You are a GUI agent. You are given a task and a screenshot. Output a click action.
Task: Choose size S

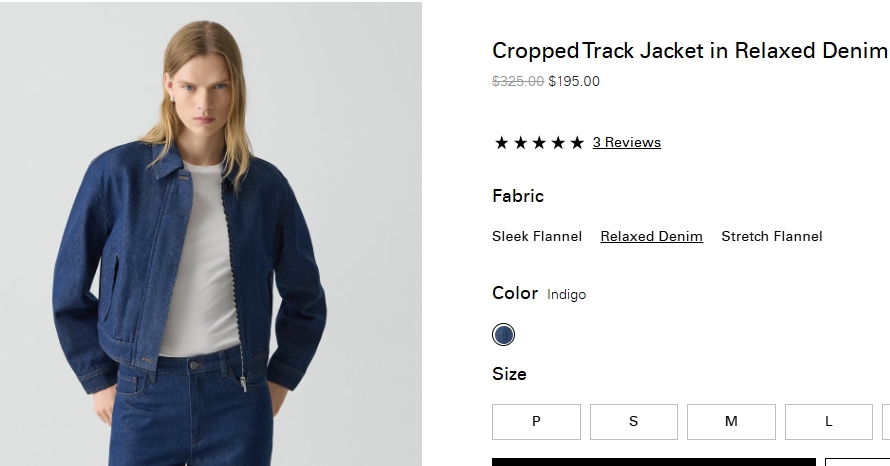[x=633, y=422]
